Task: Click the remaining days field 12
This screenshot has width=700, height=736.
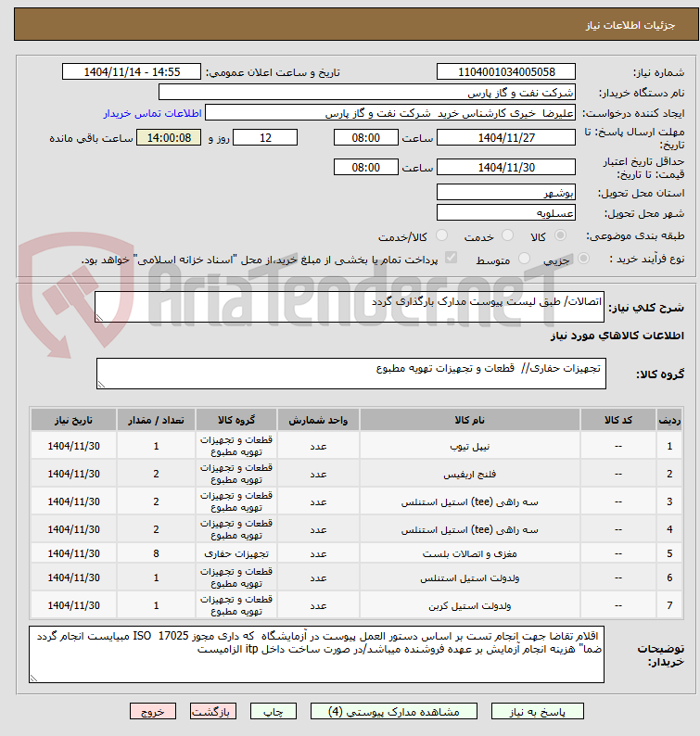Action: (265, 137)
